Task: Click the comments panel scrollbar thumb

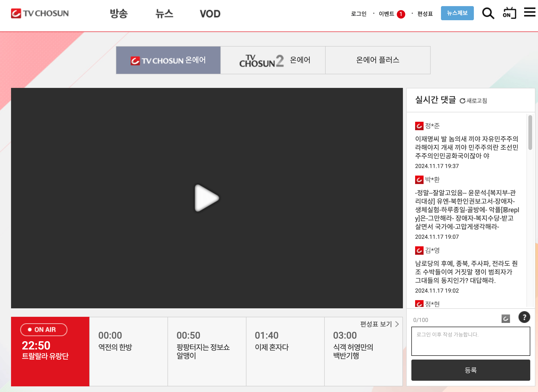Action: tap(530, 132)
